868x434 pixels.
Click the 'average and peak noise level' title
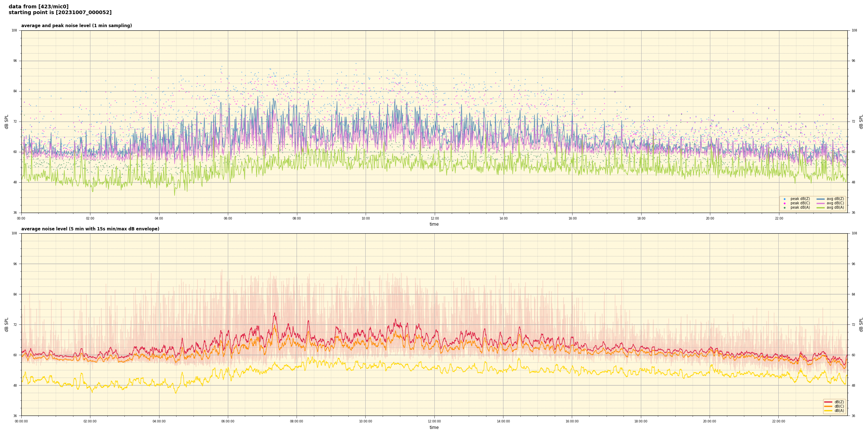pyautogui.click(x=76, y=26)
